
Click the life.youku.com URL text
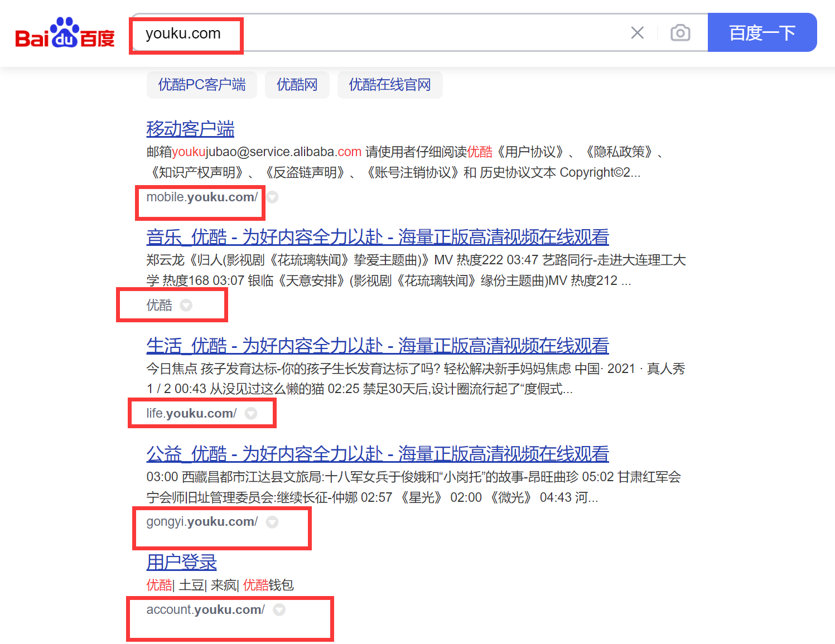click(191, 413)
